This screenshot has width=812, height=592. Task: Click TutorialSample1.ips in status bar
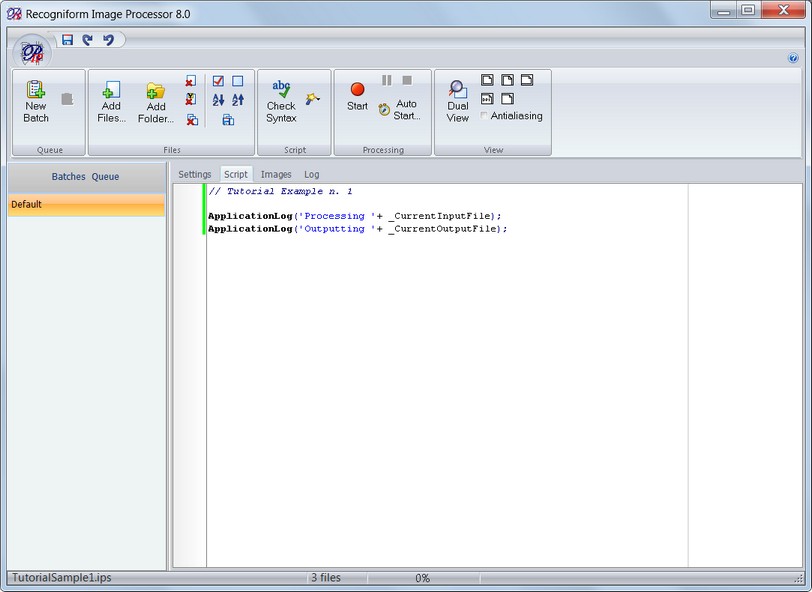[x=62, y=577]
